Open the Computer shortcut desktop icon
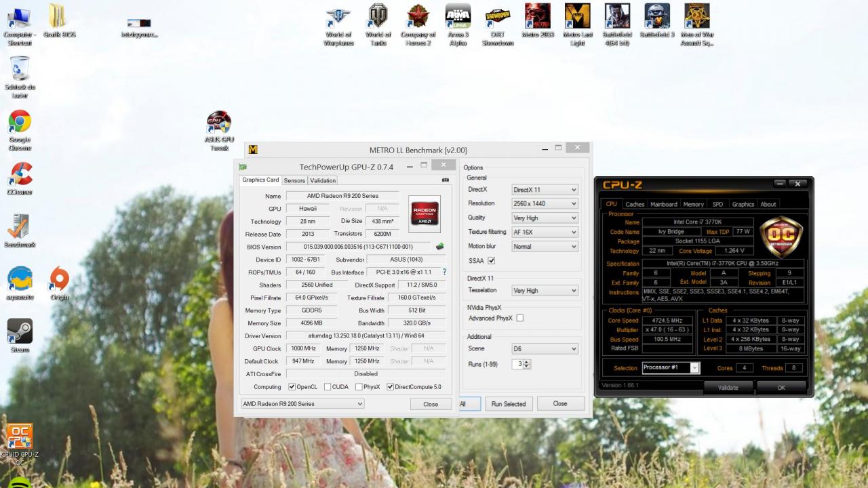The height and width of the screenshot is (488, 868). click(x=19, y=25)
